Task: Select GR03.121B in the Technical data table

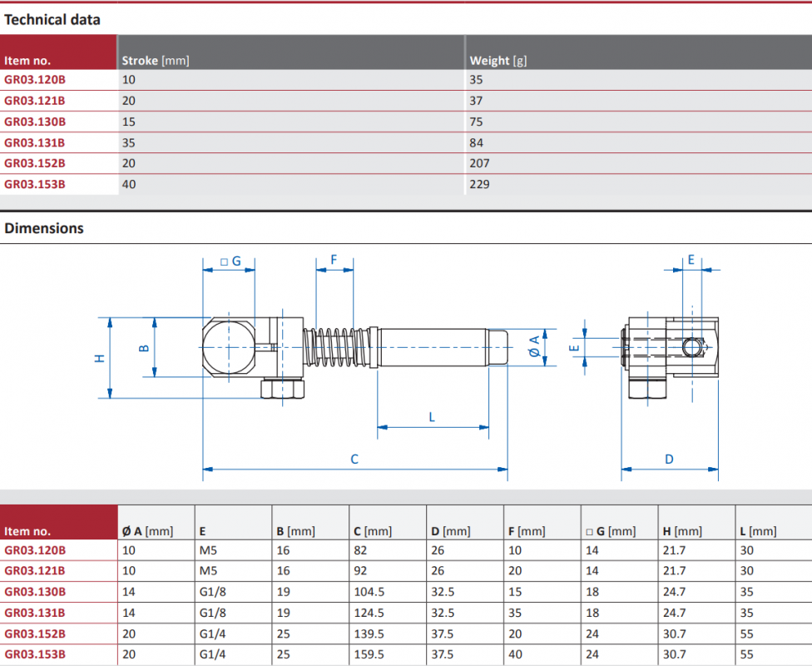Action: pos(35,101)
